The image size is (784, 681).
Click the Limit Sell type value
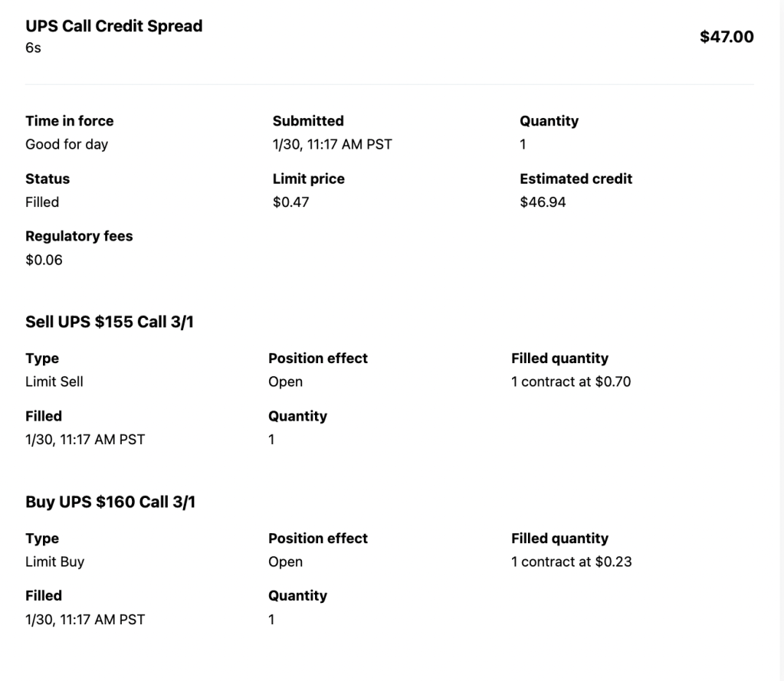click(x=54, y=381)
